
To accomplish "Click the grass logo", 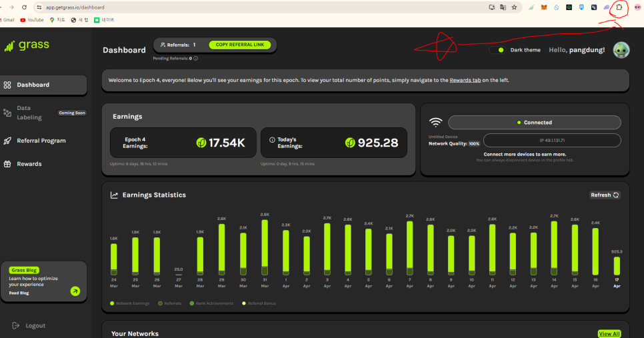I will pos(27,45).
